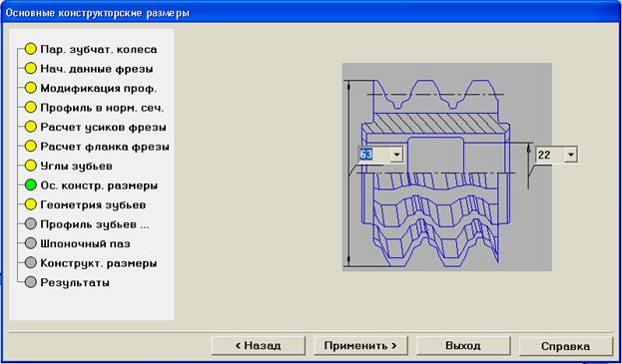The image size is (622, 364).
Task: Click yellow circle beside 'Геометрия зубьев'
Action: [x=31, y=204]
